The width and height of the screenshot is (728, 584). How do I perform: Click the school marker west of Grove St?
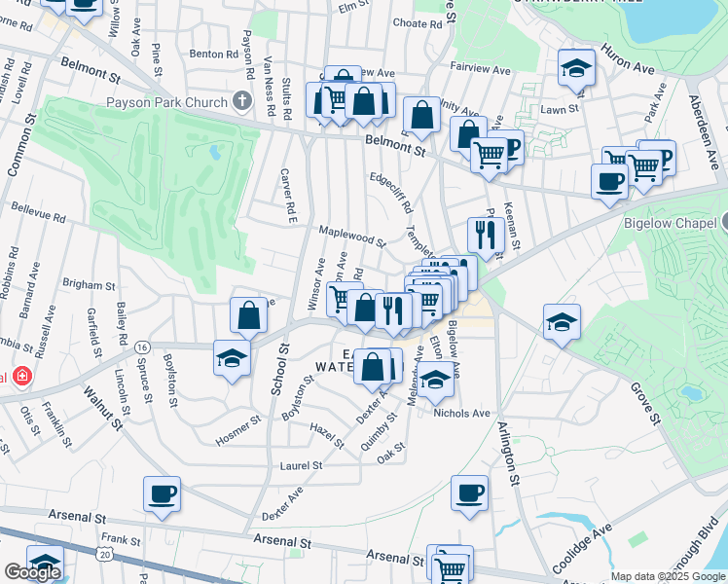point(562,321)
